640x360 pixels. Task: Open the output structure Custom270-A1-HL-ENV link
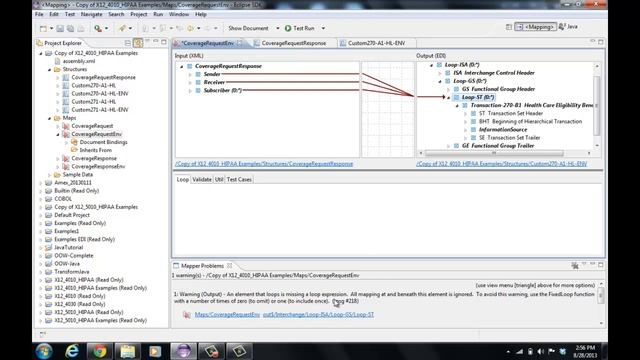pyautogui.click(x=502, y=164)
